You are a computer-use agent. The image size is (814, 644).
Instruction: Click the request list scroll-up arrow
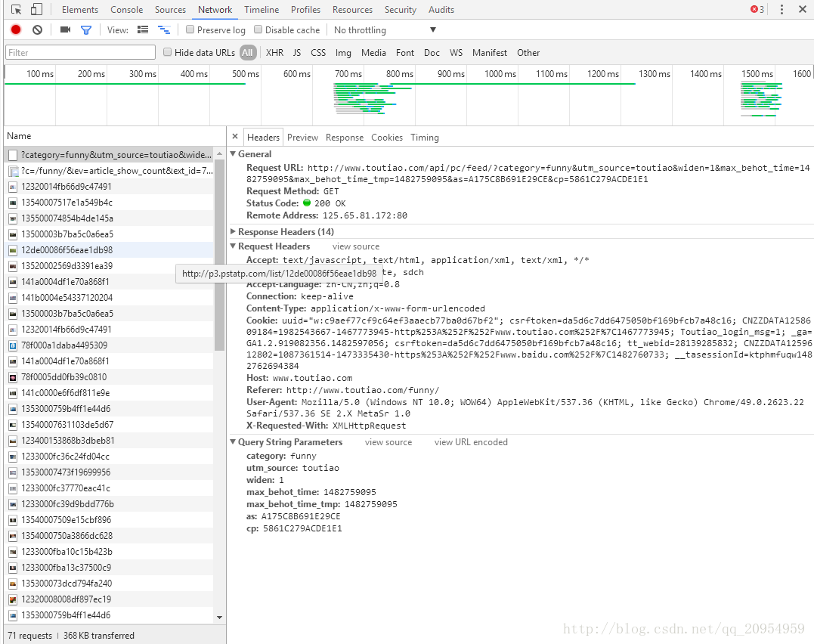[220, 153]
